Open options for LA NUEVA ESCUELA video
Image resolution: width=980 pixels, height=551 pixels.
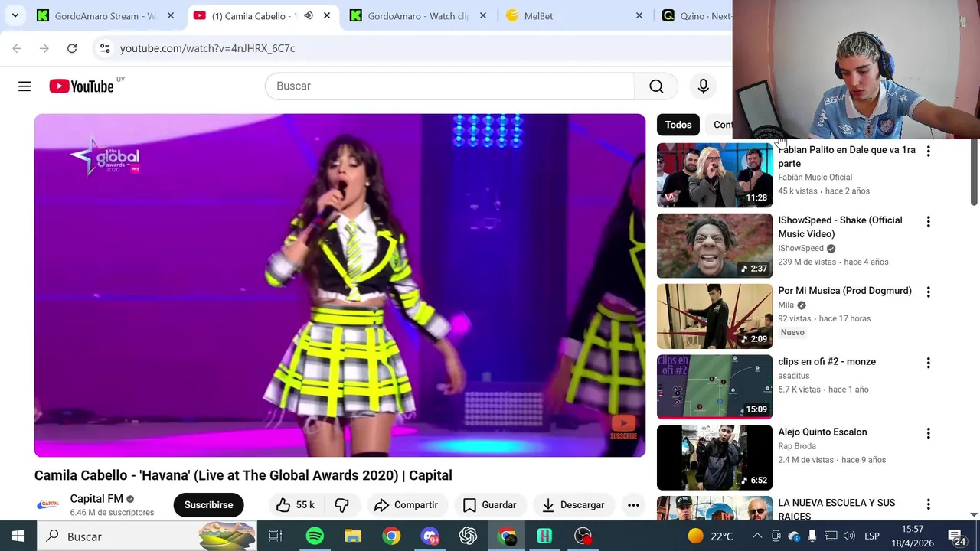(x=928, y=504)
